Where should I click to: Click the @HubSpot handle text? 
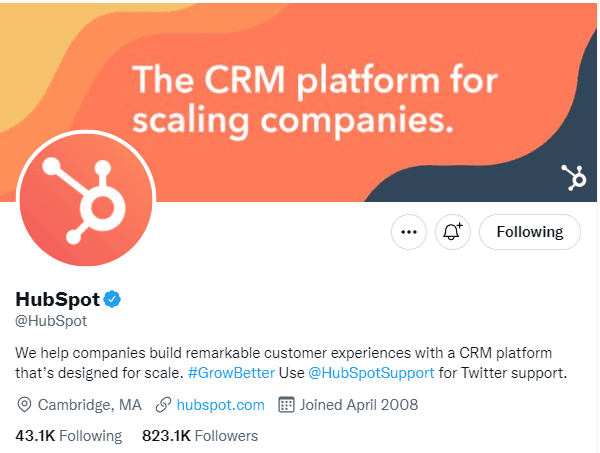51,321
